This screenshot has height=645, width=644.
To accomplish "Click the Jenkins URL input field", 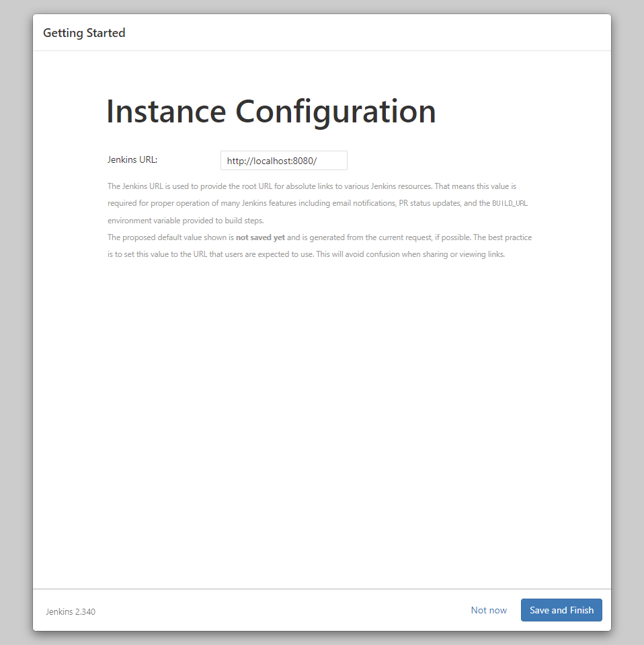I will point(284,161).
